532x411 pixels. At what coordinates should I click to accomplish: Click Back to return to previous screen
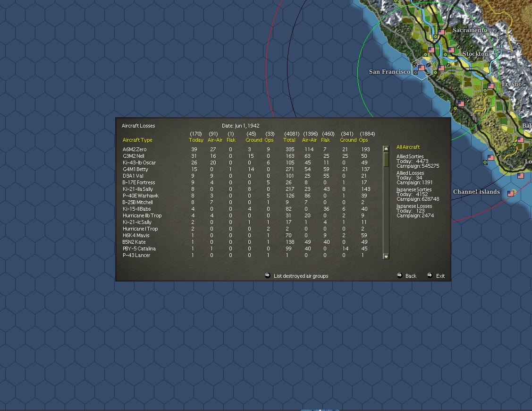(411, 275)
